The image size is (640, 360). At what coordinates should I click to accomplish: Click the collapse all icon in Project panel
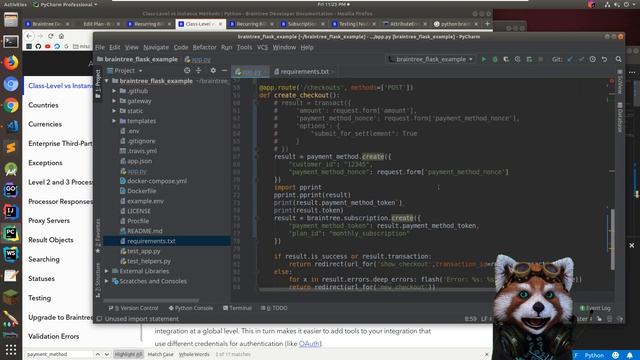(198, 71)
